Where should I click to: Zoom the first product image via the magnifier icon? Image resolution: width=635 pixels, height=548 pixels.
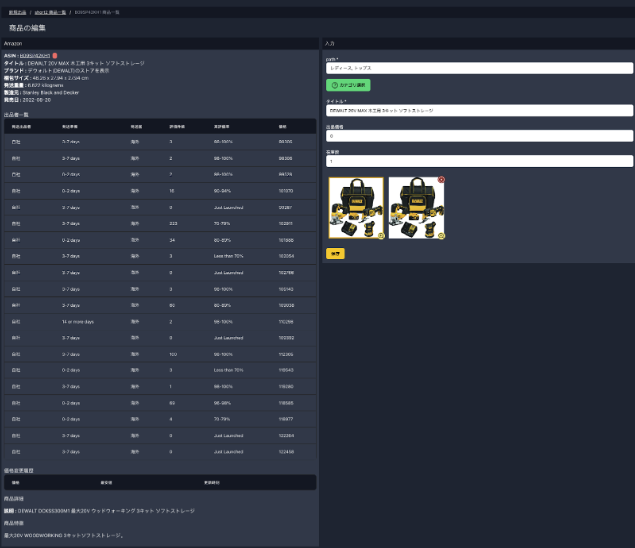(380, 236)
